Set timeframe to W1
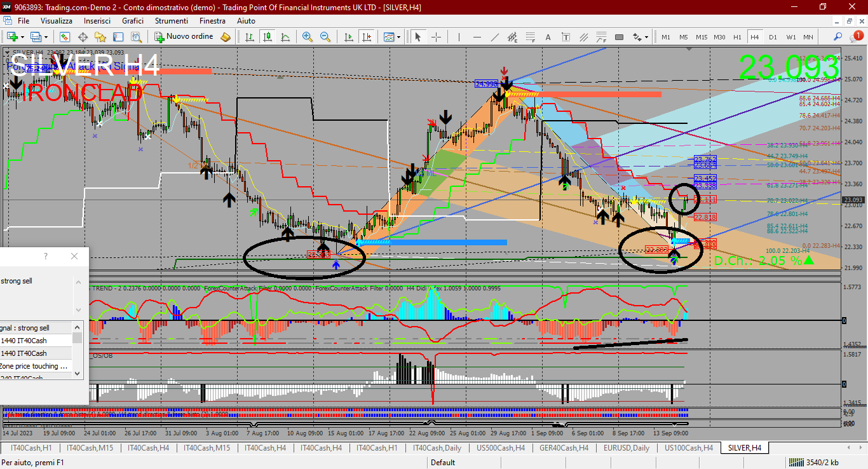This screenshot has height=469, width=868. click(790, 37)
